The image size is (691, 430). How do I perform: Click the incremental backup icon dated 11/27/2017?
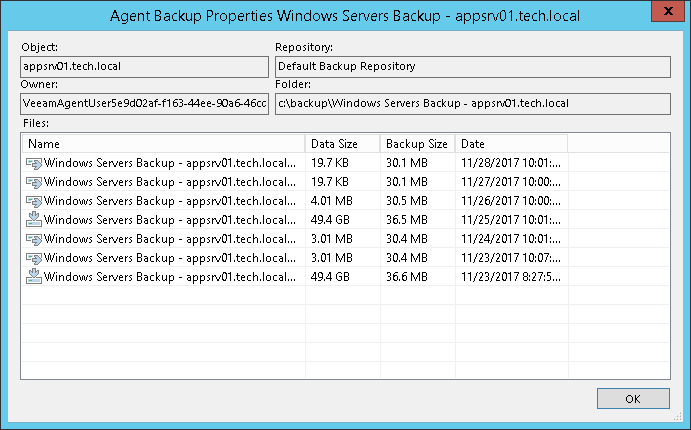(x=34, y=182)
